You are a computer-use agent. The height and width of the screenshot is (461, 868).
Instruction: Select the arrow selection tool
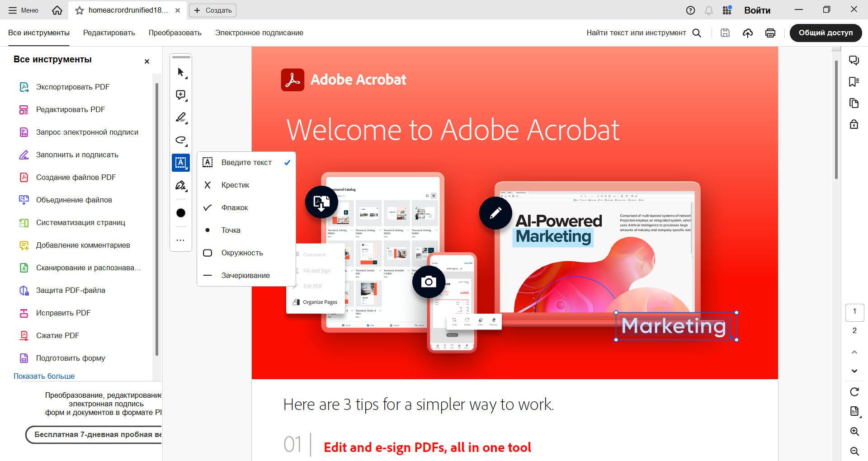pos(181,72)
